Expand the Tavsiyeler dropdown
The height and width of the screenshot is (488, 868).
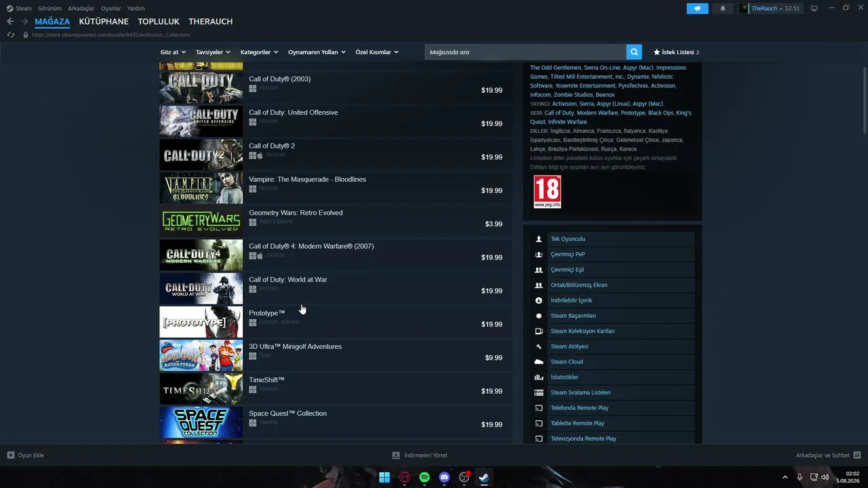click(x=213, y=52)
